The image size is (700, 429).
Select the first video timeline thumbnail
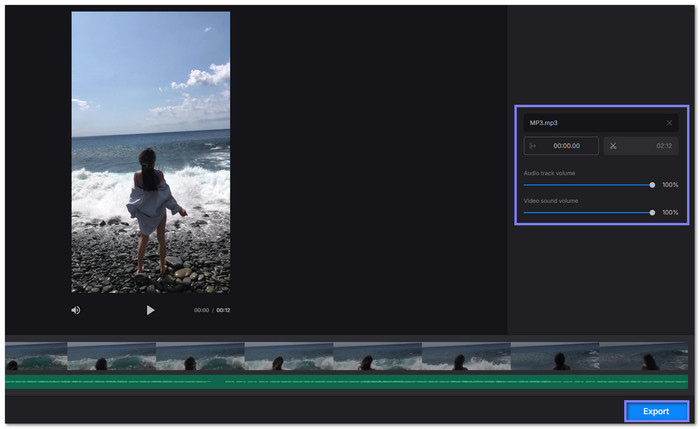[x=36, y=356]
